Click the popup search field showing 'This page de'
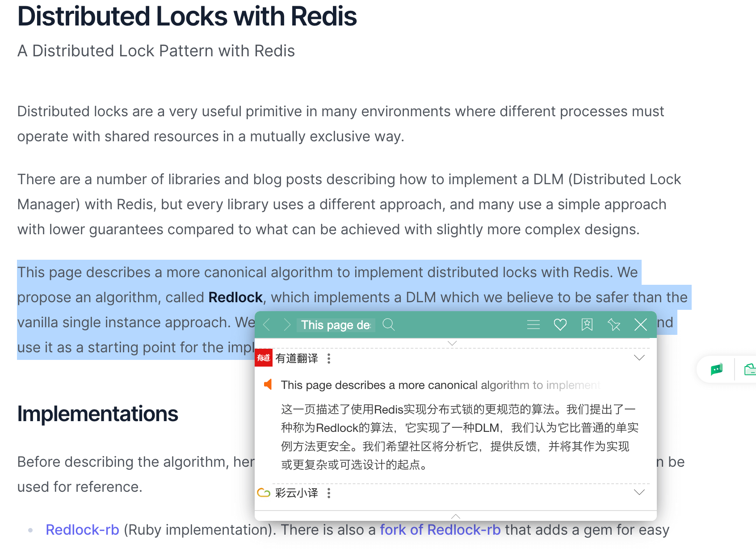The image size is (756, 549). [336, 325]
